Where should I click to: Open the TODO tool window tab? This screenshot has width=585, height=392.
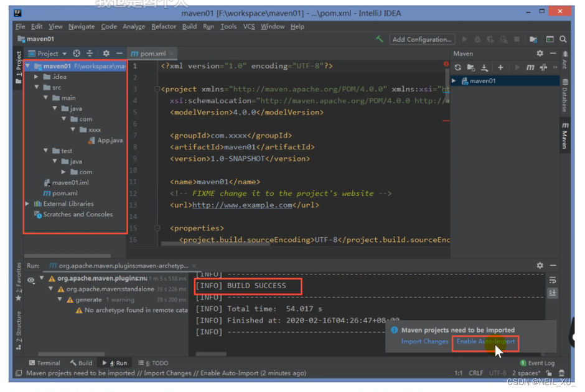coord(153,363)
